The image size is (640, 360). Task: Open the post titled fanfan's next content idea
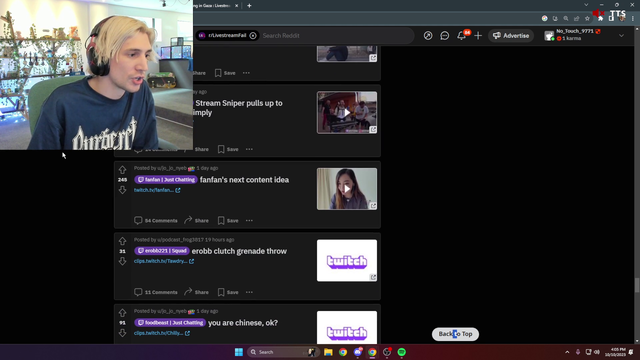(x=244, y=180)
